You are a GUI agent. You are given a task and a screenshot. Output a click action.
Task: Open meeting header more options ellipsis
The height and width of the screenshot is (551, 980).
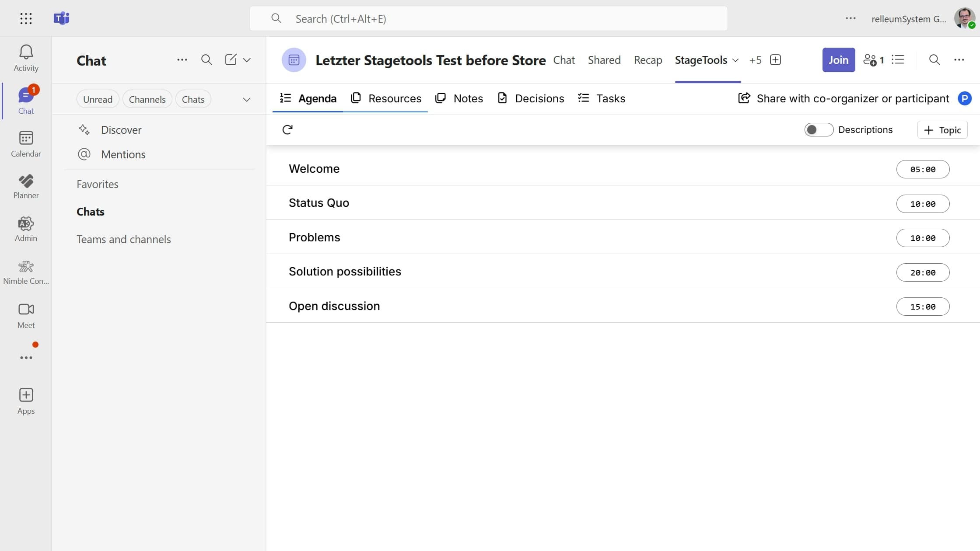(959, 60)
